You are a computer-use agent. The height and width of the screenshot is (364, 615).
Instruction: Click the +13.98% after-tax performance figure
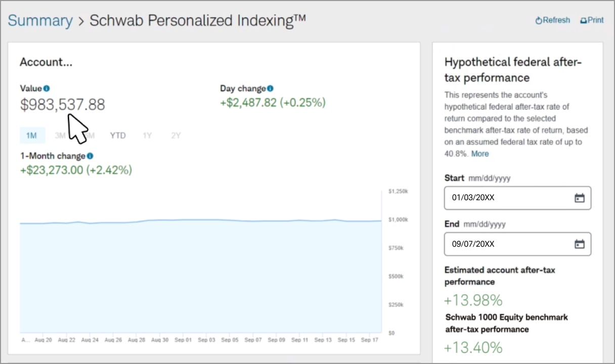pos(473,300)
